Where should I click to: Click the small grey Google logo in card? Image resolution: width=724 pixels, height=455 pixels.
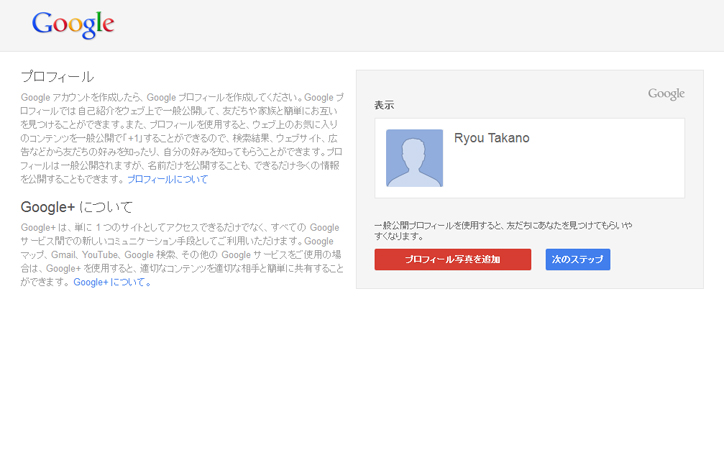point(666,94)
